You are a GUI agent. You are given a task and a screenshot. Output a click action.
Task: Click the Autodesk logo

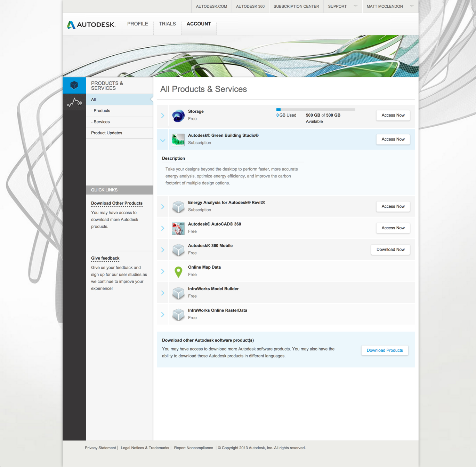(91, 24)
